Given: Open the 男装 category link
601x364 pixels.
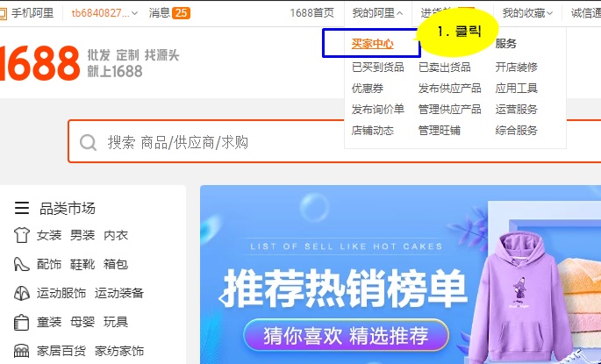Looking at the screenshot, I should click(x=82, y=235).
